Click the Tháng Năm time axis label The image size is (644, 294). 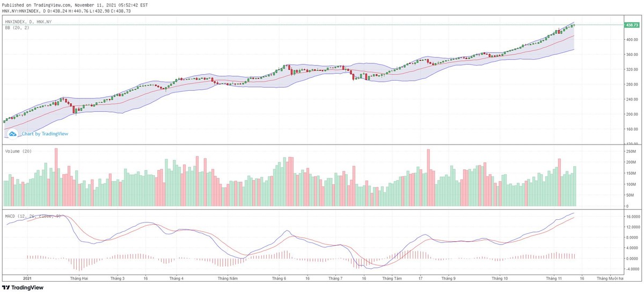click(228, 278)
